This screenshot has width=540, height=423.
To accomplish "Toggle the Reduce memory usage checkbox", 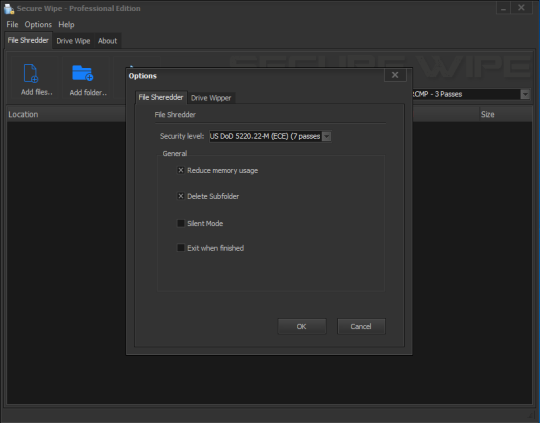I will coord(181,170).
